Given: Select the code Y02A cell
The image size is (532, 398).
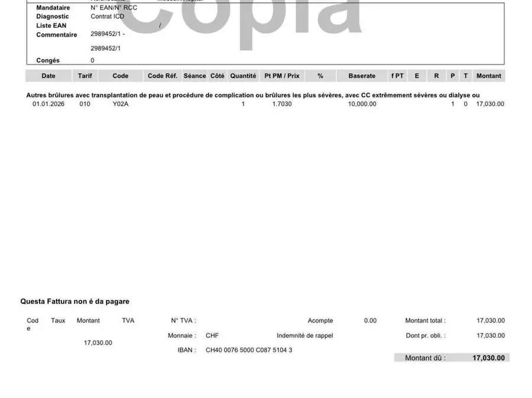Looking at the screenshot, I should (x=121, y=104).
